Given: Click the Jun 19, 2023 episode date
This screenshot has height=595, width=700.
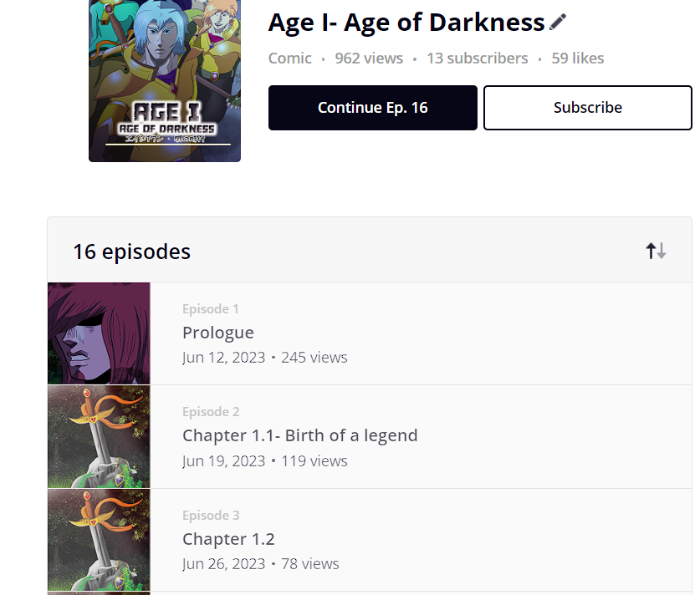Looking at the screenshot, I should click(223, 461).
